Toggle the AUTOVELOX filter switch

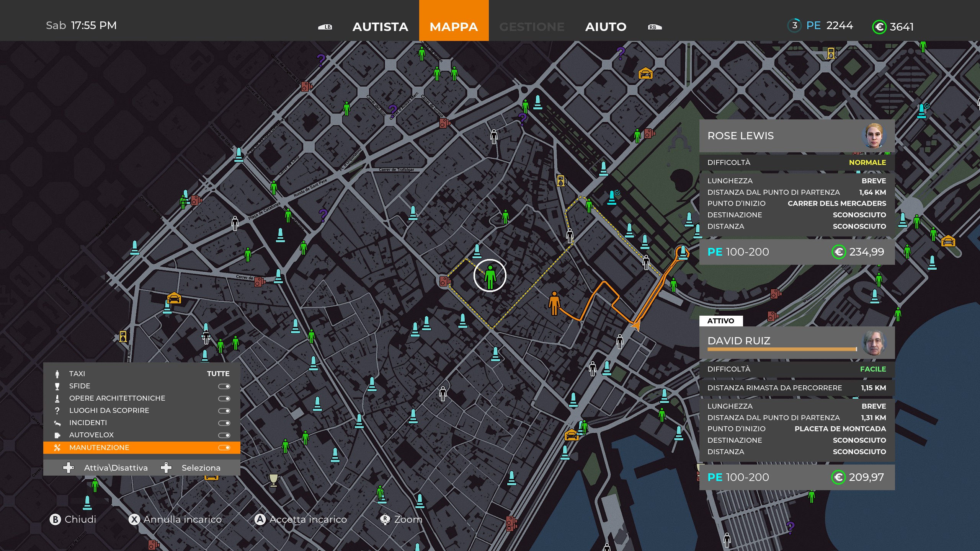tap(224, 435)
